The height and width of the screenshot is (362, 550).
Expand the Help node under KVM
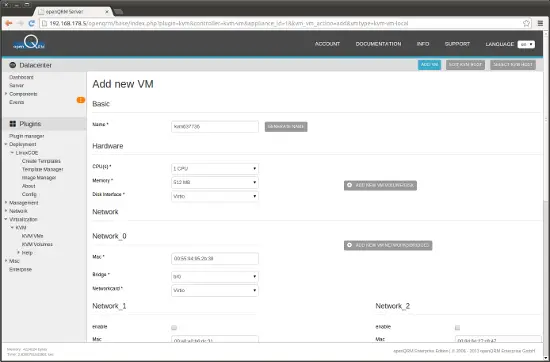tap(19, 253)
